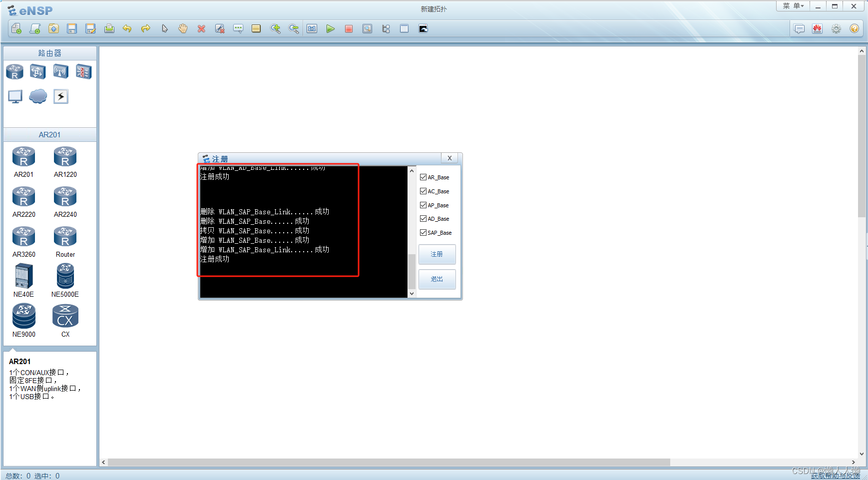Viewport: 868px width, 480px height.
Task: Open the 获取帮助与反馈 link
Action: click(836, 476)
